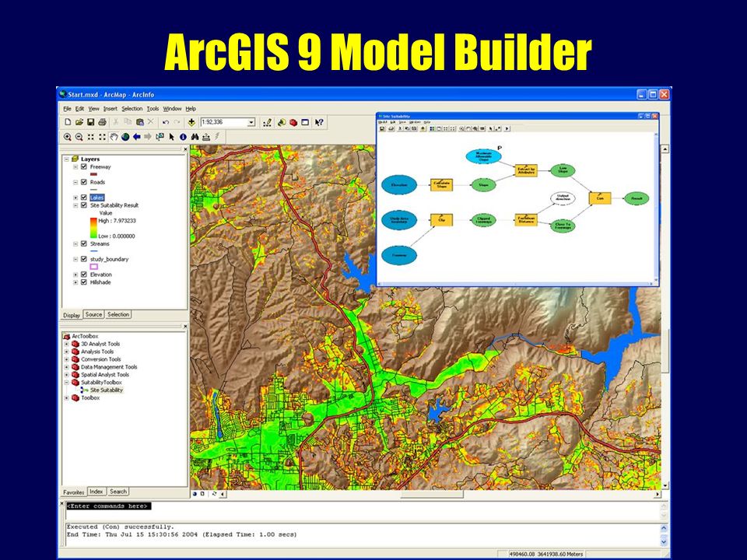The image size is (747, 560).
Task: Uncheck the Streams layer checkbox
Action: [x=84, y=243]
